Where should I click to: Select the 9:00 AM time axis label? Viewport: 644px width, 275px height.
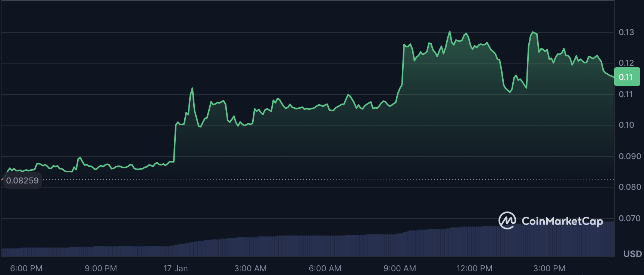(x=400, y=268)
